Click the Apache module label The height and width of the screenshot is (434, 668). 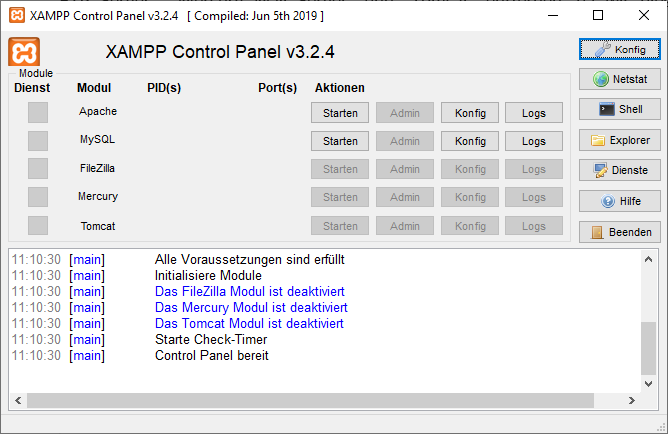tap(98, 112)
